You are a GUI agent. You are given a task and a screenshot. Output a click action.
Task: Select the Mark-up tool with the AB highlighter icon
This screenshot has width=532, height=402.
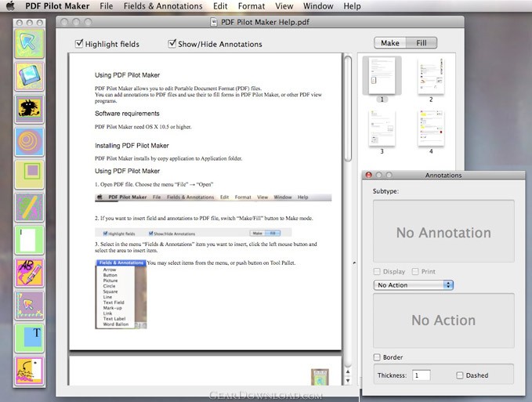(x=30, y=273)
